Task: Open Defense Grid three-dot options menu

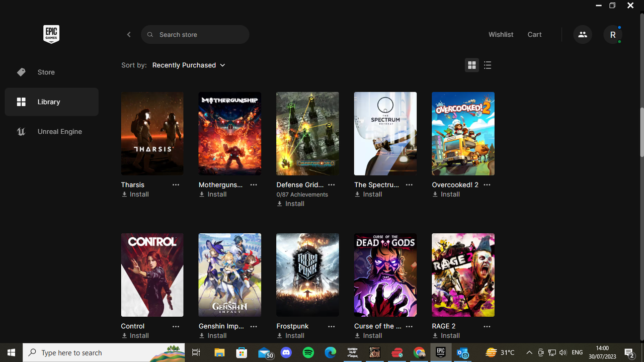Action: click(331, 185)
